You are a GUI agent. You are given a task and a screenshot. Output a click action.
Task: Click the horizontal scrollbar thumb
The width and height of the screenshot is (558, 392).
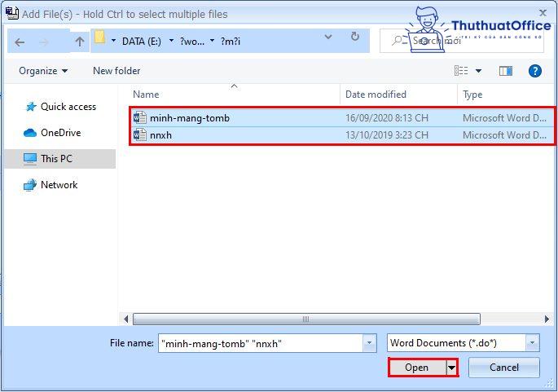point(306,319)
